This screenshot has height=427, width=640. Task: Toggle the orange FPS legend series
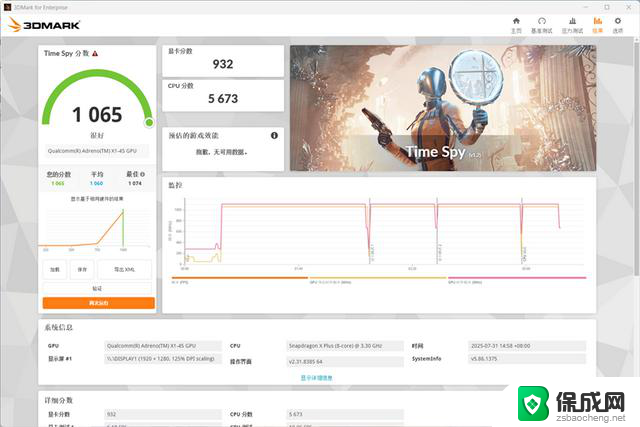(240, 280)
